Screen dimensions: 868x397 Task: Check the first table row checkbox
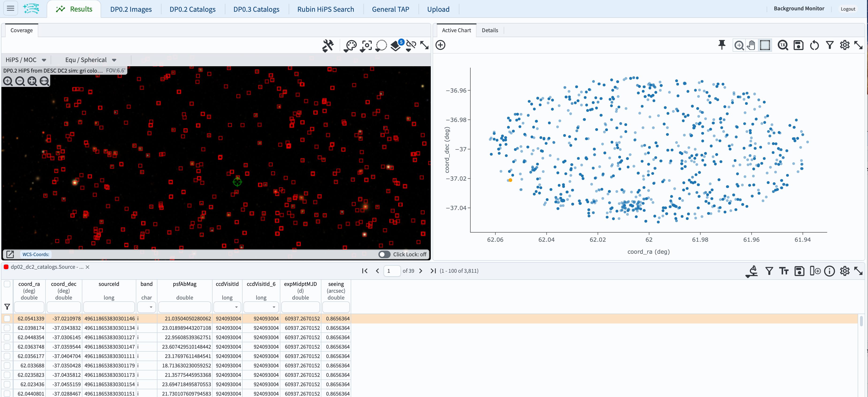pos(7,318)
